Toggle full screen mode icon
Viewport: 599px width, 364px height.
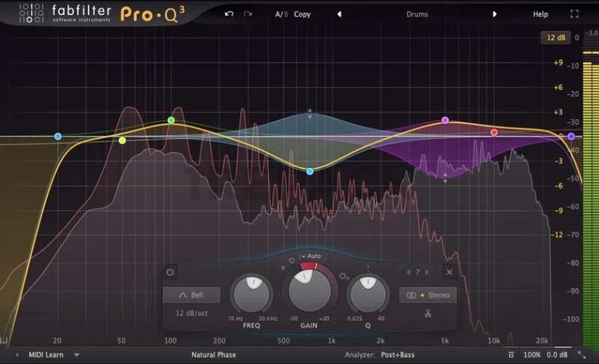point(573,14)
